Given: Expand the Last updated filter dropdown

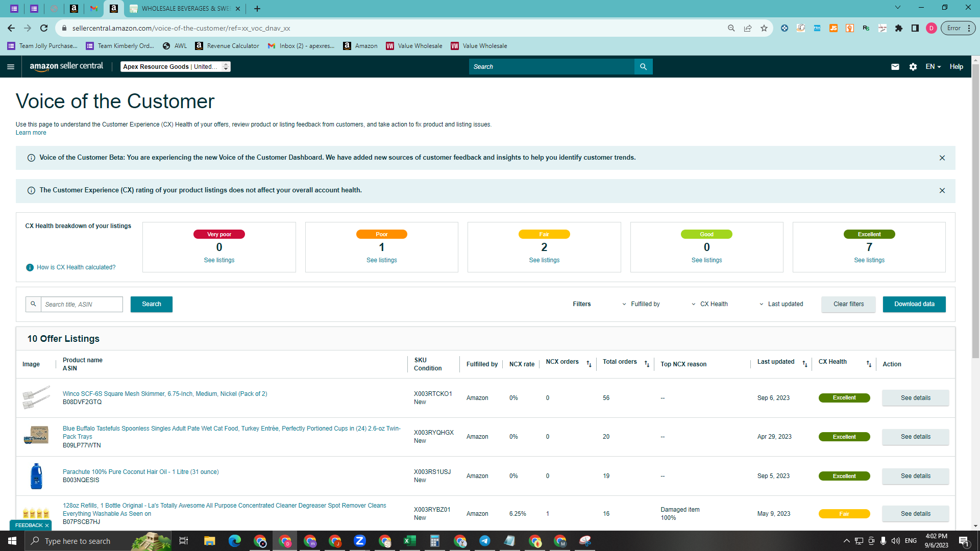Looking at the screenshot, I should (x=781, y=305).
